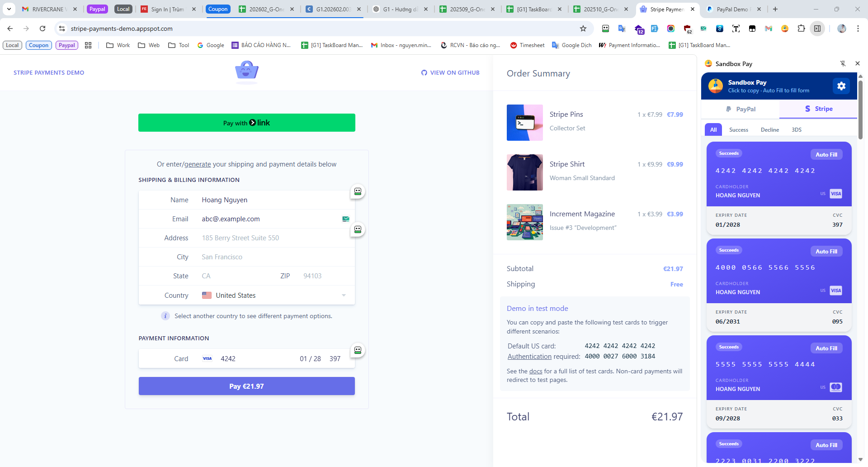Filter cards by Success

click(739, 130)
